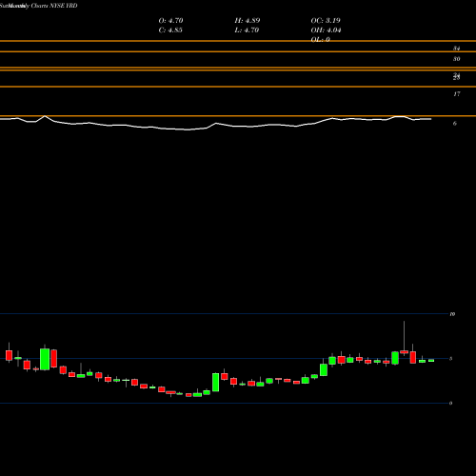Click the 0 price axis label
This screenshot has width=476, height=476.
[x=450, y=404]
